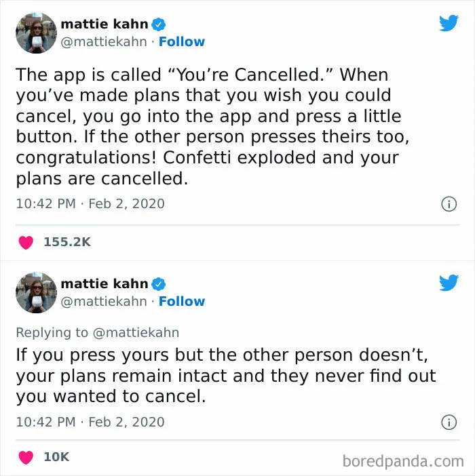
Task: Click the Twitter bird icon in first tweet
Action: coord(449,23)
